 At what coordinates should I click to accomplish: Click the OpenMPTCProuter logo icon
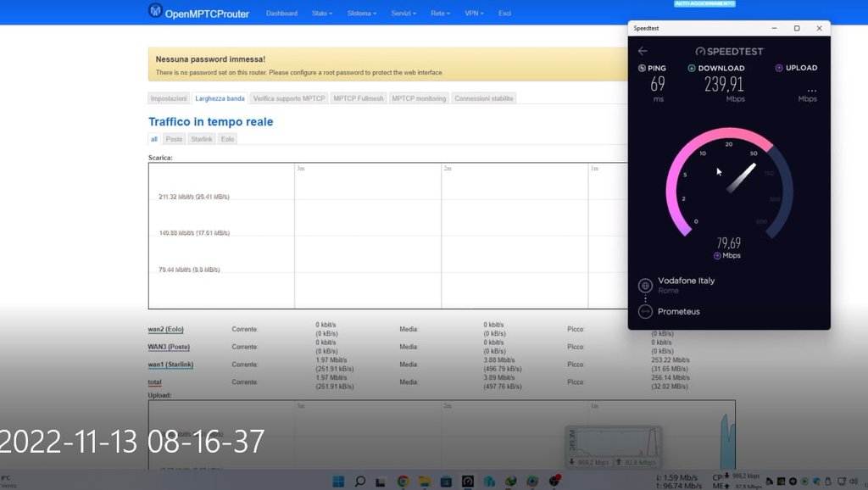coord(155,11)
